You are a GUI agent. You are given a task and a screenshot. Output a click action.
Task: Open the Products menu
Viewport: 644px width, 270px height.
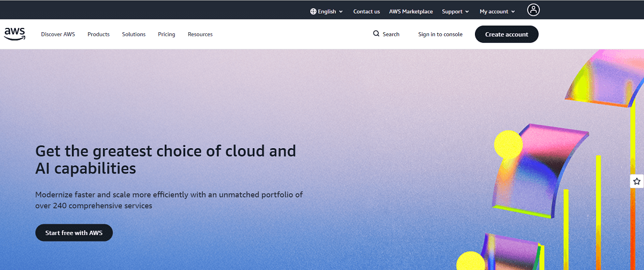pyautogui.click(x=98, y=34)
